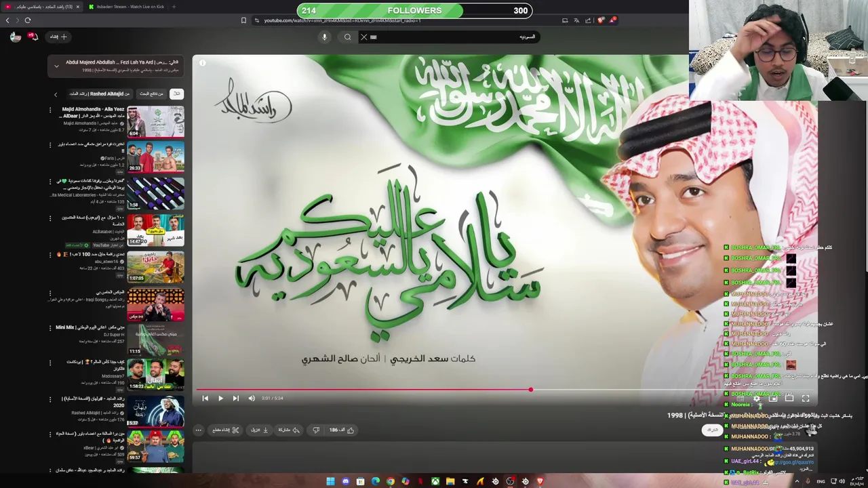
Task: Open options for the 1:07:05 video
Action: tap(50, 254)
